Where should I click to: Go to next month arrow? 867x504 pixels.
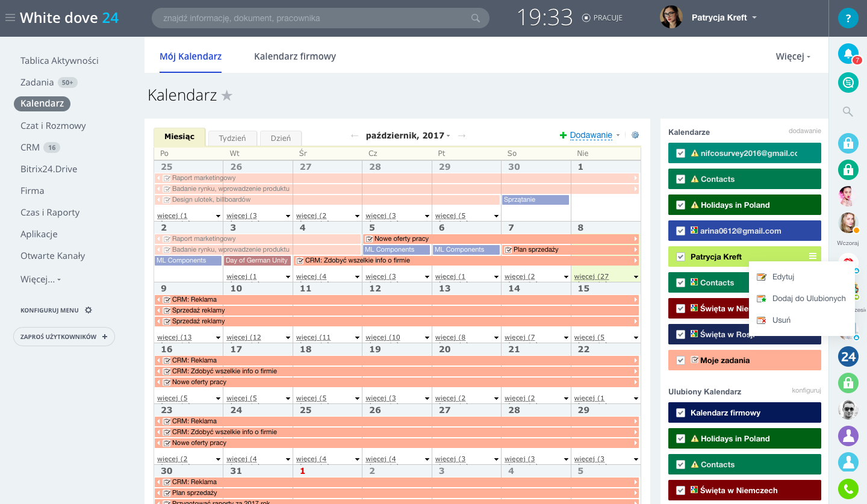pos(461,136)
